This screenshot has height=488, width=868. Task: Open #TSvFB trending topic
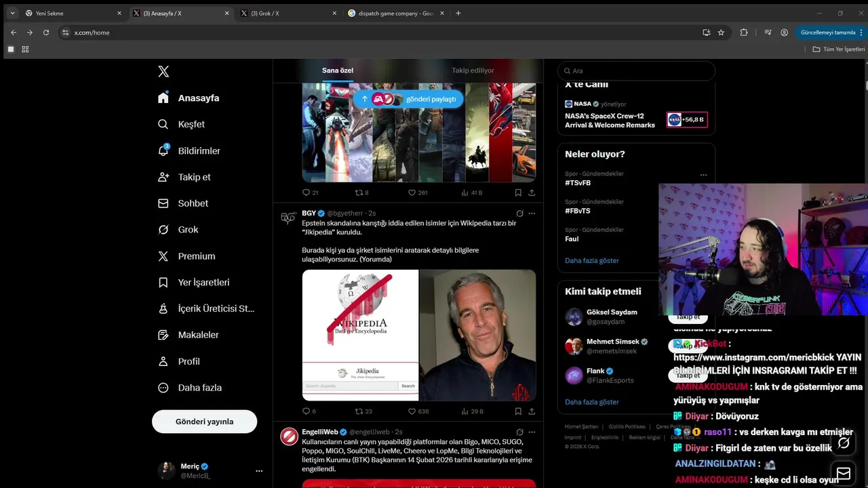click(x=578, y=183)
